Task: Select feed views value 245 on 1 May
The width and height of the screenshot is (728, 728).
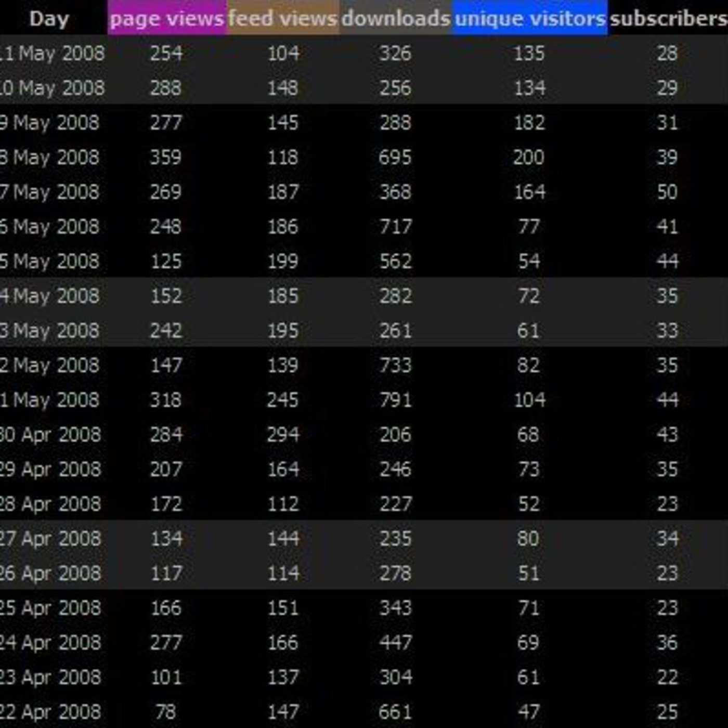Action: [x=283, y=400]
